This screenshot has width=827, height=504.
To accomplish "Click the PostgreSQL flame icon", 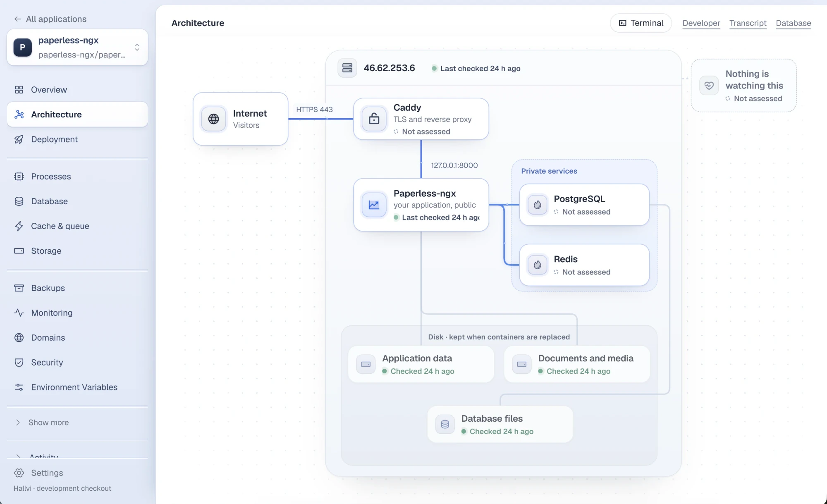I will pos(537,205).
